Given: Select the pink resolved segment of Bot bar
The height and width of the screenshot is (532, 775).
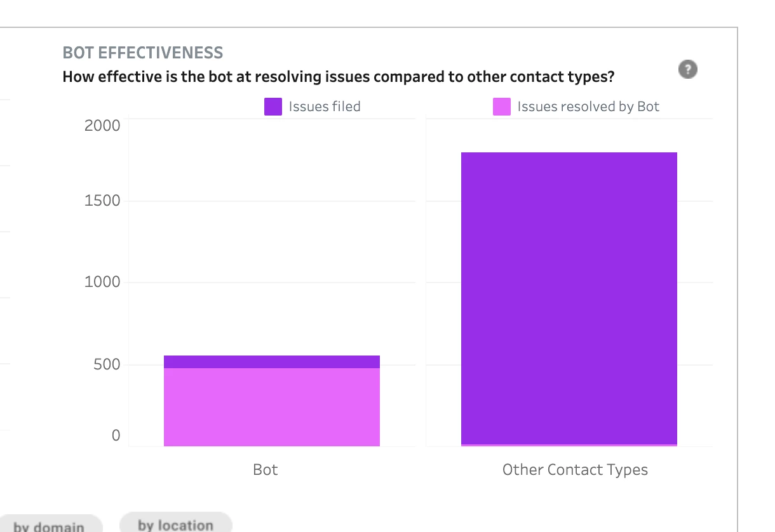Looking at the screenshot, I should [x=272, y=407].
